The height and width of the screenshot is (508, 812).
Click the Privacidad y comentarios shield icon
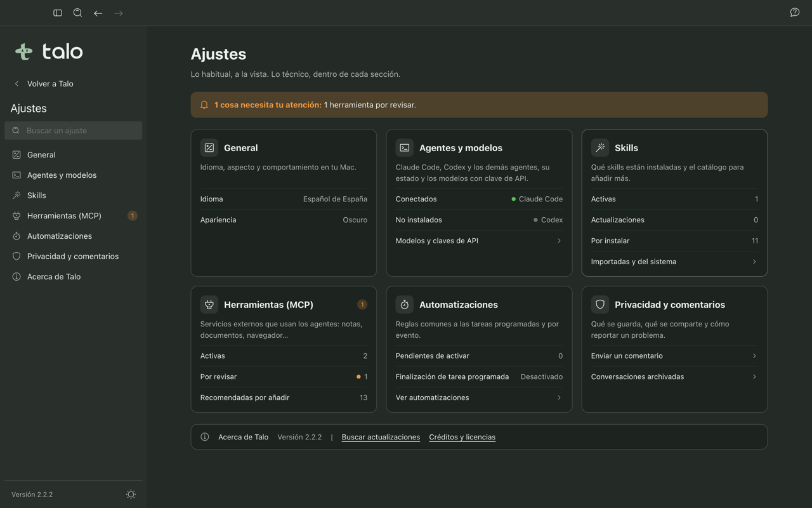[x=600, y=304]
